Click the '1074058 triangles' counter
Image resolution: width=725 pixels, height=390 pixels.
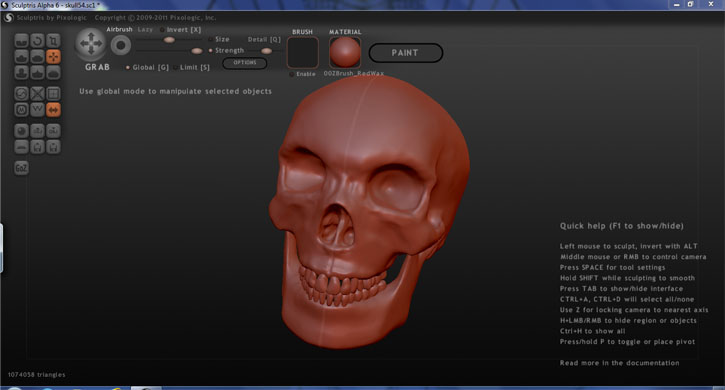tap(37, 375)
